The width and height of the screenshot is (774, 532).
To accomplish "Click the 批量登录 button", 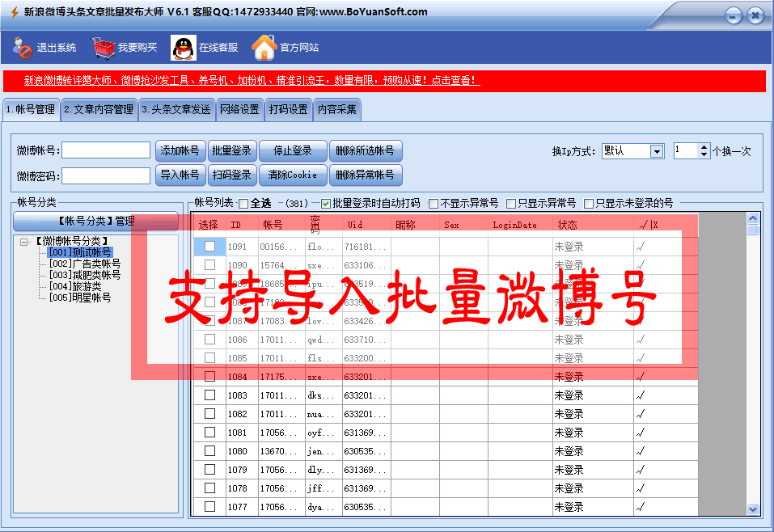I will pyautogui.click(x=231, y=151).
